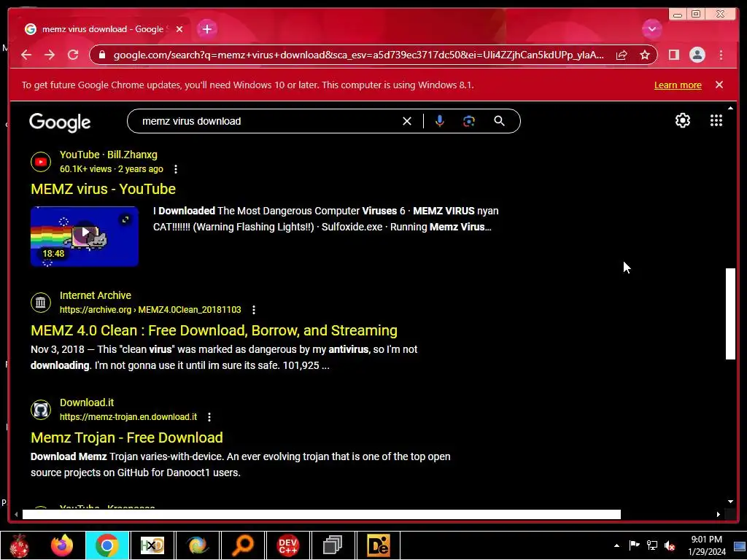The image size is (747, 560).
Task: Expand the video preview icon
Action: coord(125,219)
